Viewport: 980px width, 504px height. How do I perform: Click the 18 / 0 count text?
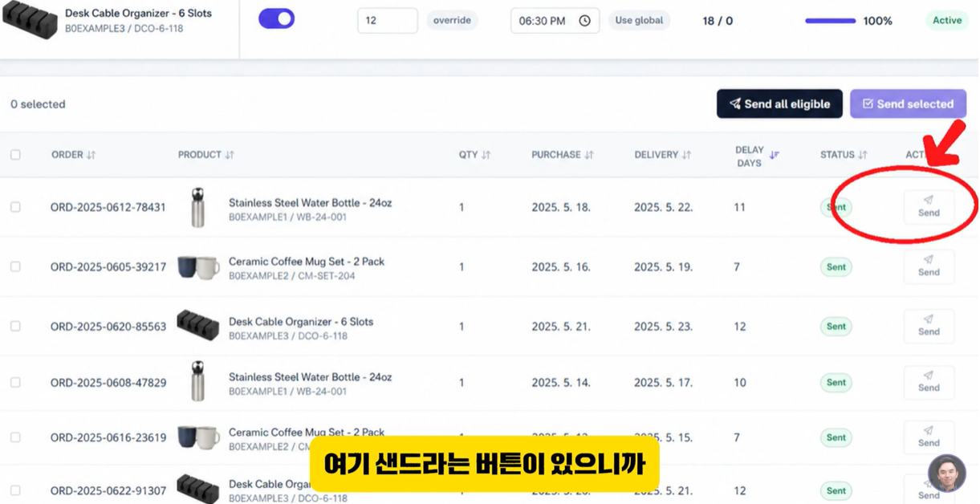[x=718, y=21]
